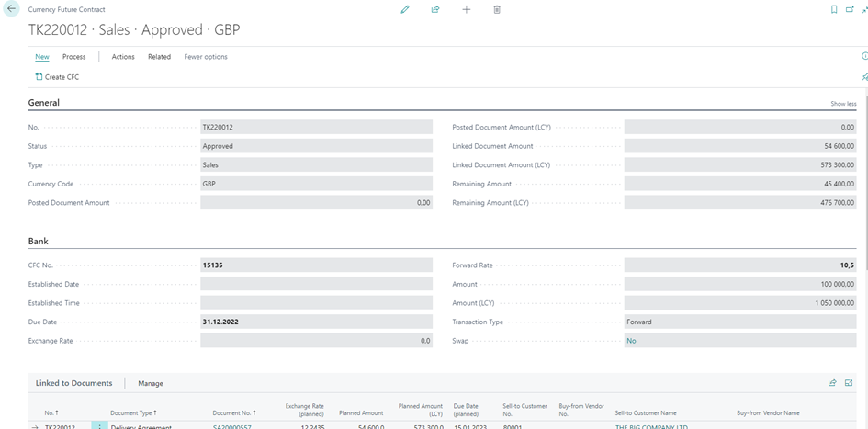
Task: Click Fewer options
Action: click(206, 57)
